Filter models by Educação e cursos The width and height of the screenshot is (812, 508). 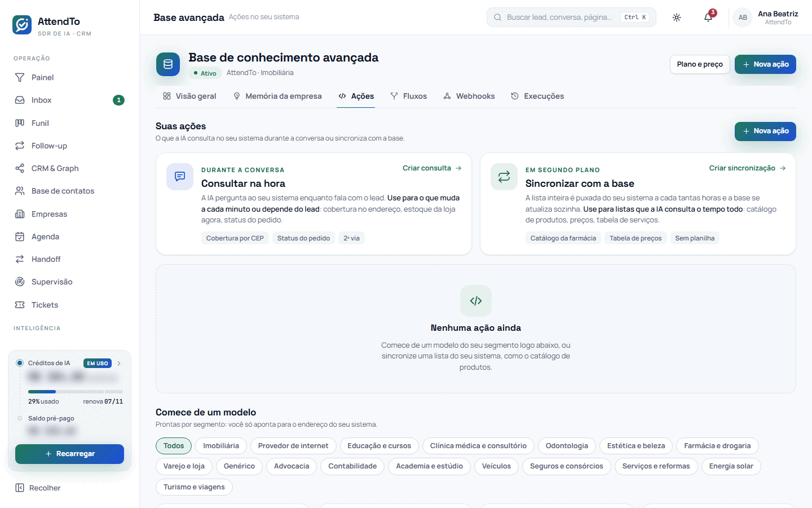379,446
